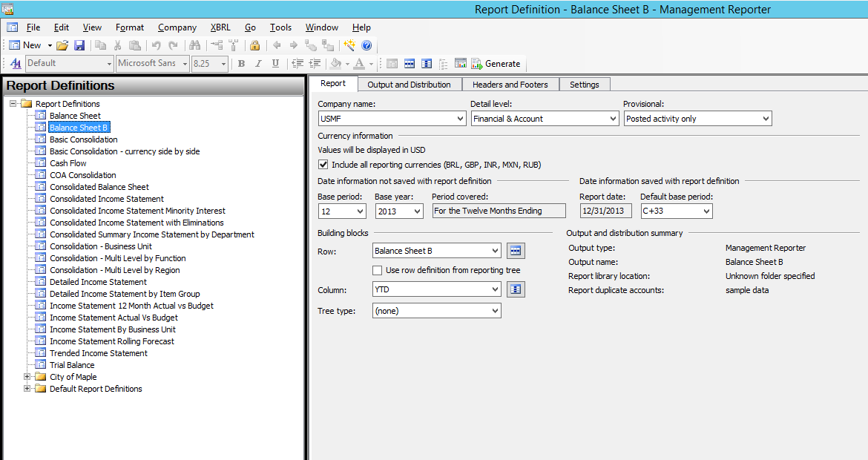The image size is (868, 460).
Task: Click the Save disk icon
Action: coord(79,45)
